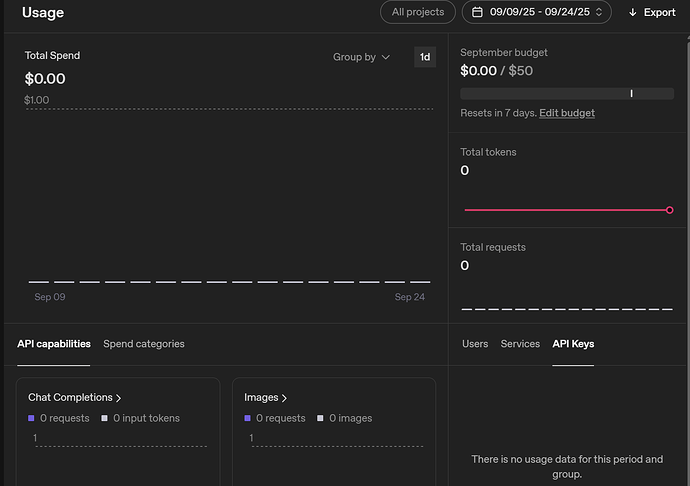
Task: Switch to the Spend categories tab
Action: (144, 344)
